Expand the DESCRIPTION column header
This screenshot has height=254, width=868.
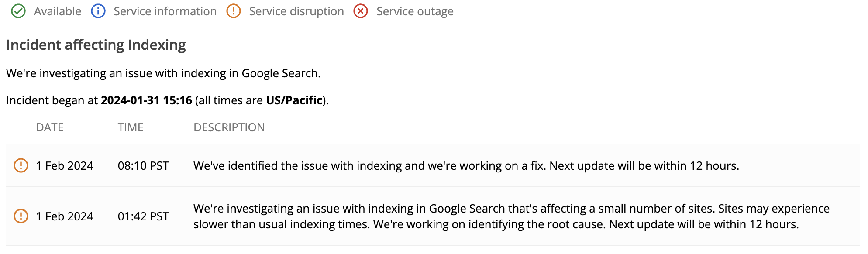229,127
